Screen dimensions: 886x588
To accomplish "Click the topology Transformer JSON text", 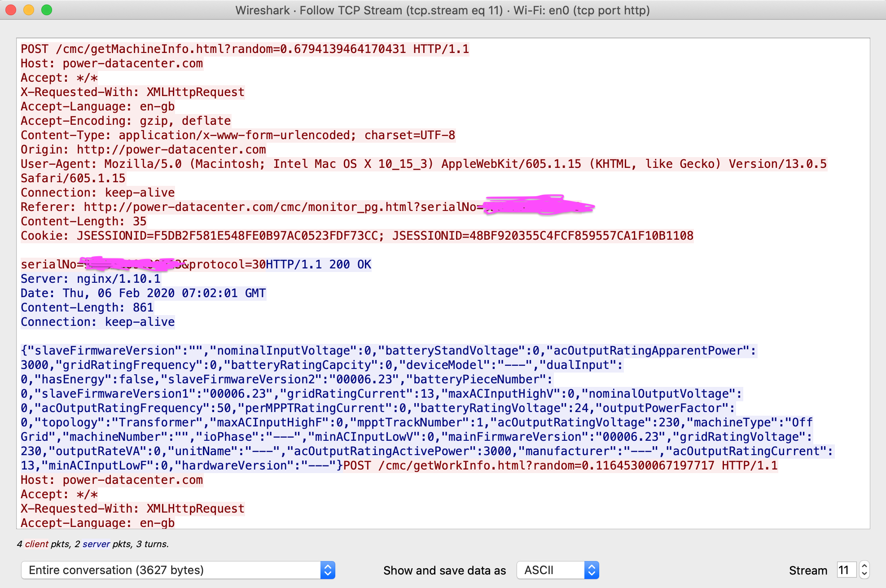I will click(x=118, y=422).
